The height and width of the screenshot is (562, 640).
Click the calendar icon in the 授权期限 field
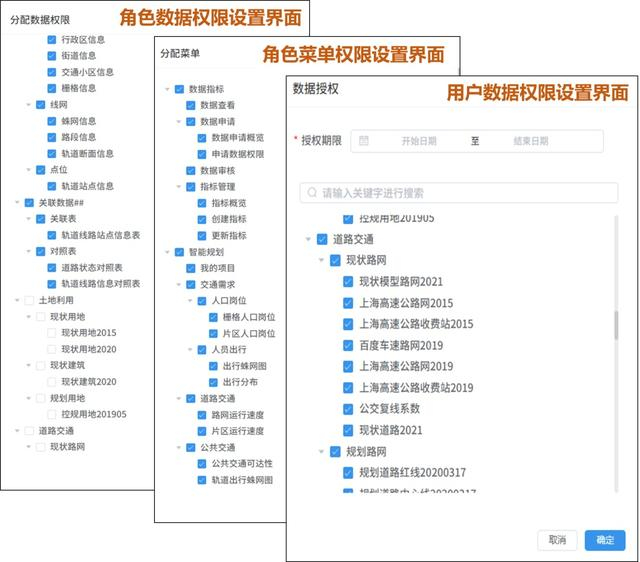pyautogui.click(x=363, y=141)
